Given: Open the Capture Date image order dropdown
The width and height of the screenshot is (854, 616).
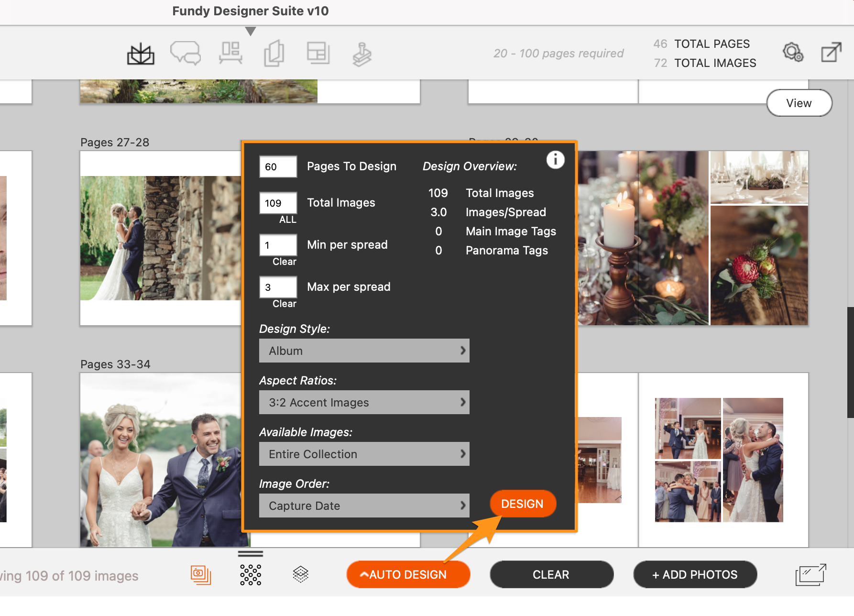Looking at the screenshot, I should coord(364,506).
